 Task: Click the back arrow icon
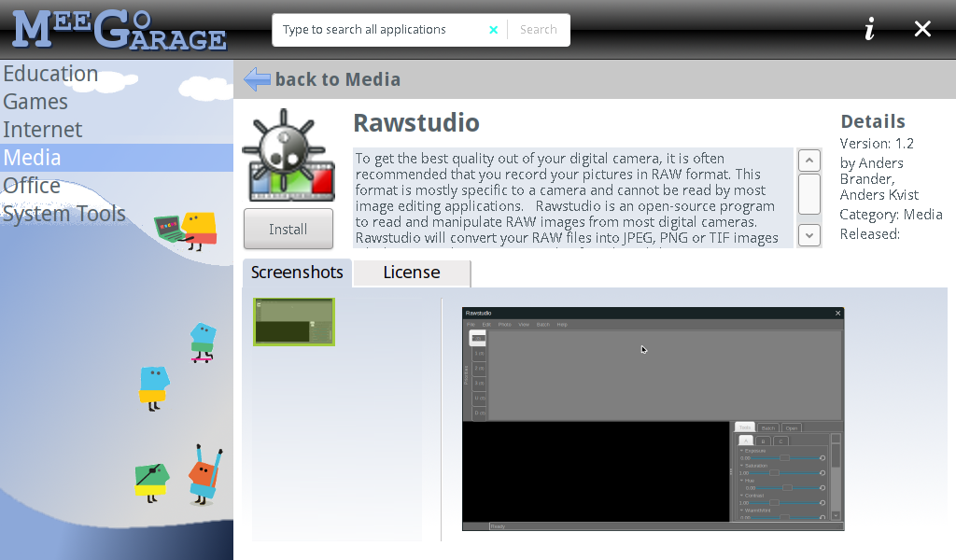click(x=257, y=79)
